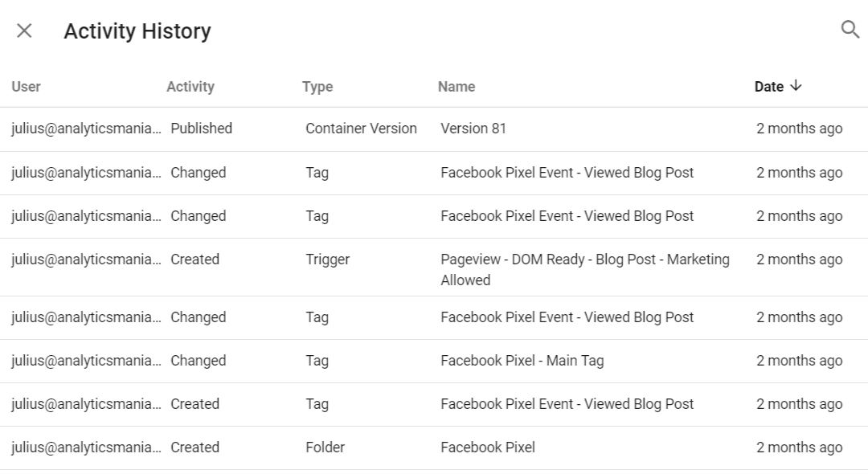868x474 pixels.
Task: Close the Activity History panel
Action: tap(24, 31)
